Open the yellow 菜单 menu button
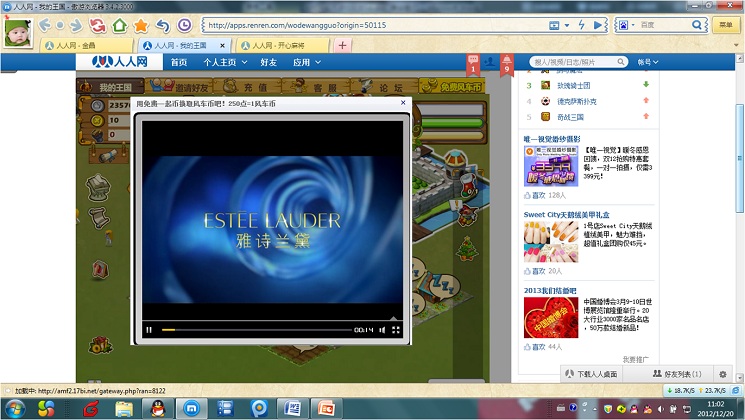This screenshot has height=420, width=745. 726,25
